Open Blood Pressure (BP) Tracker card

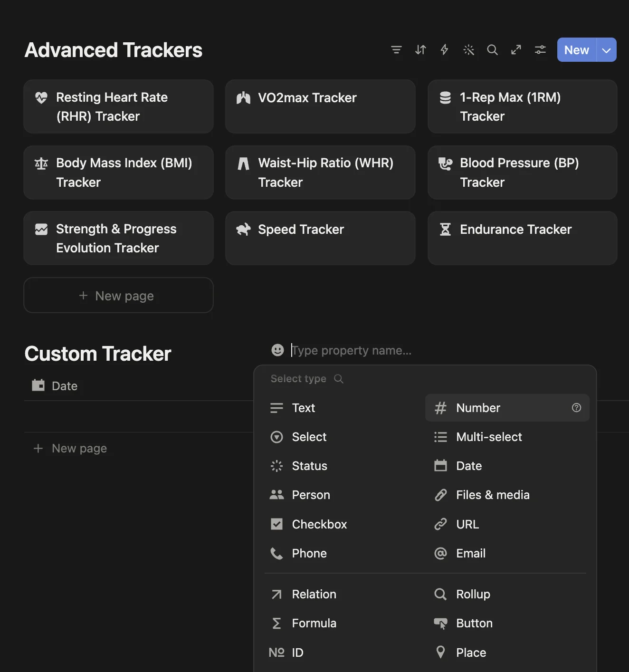pos(522,173)
